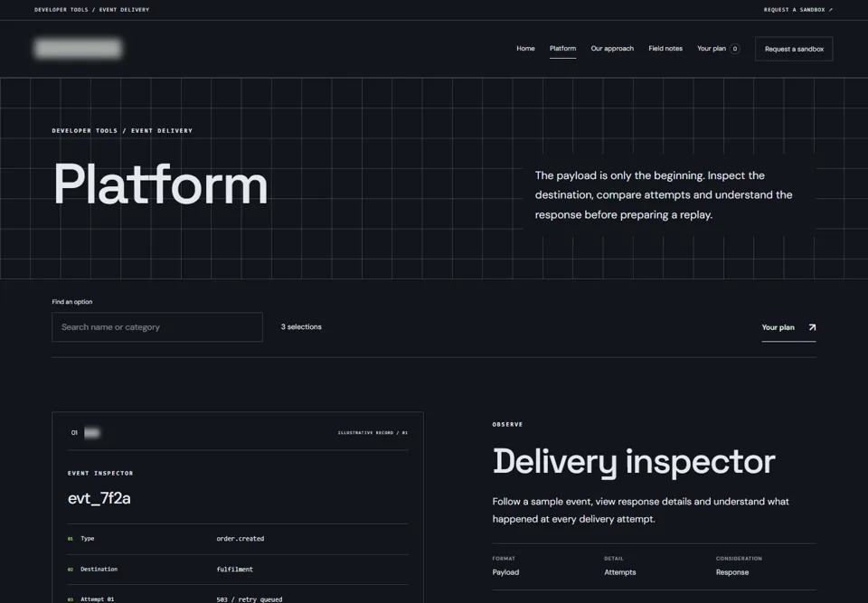868x603 pixels.
Task: Click the arrow icon next to Your plan
Action: point(812,327)
